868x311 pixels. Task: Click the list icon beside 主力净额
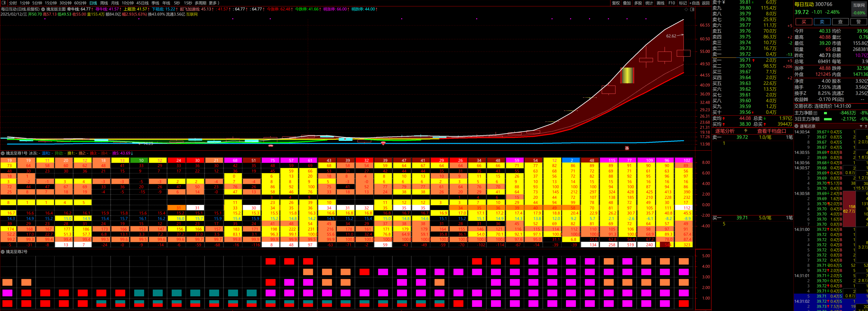click(x=815, y=113)
